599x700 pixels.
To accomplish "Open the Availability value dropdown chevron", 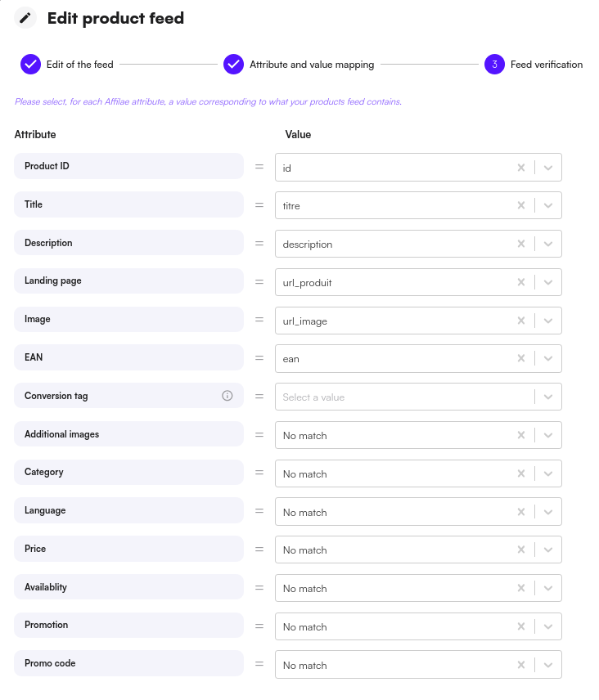I will pyautogui.click(x=548, y=589).
